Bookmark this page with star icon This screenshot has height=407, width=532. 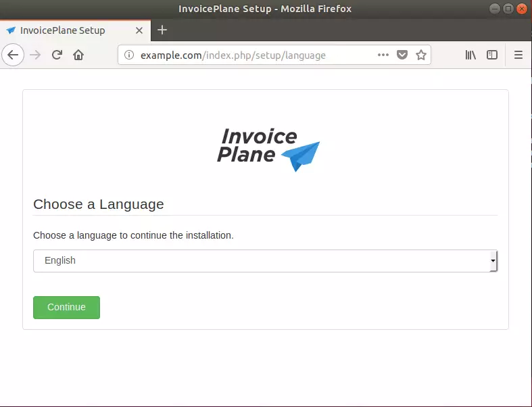[x=421, y=55]
